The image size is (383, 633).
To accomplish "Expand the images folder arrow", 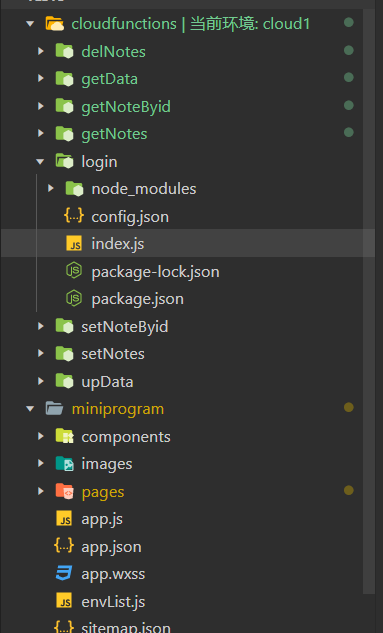I will point(40,464).
